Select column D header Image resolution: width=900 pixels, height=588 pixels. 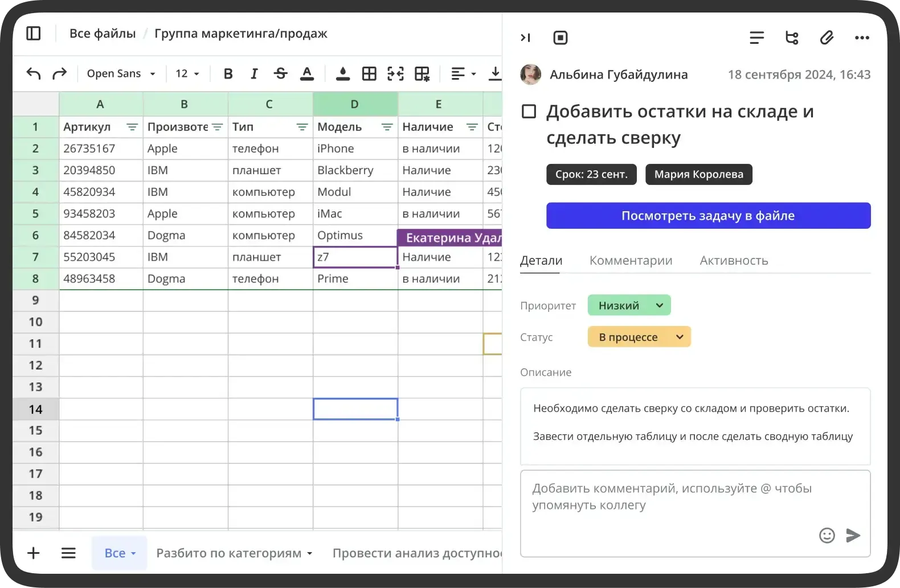[355, 104]
